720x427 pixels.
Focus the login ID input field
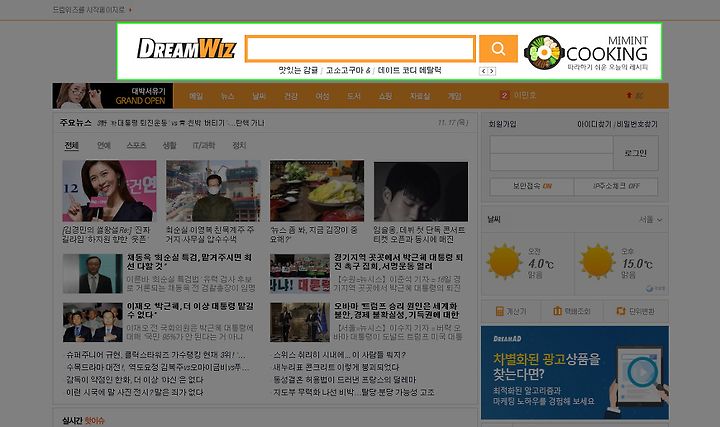coord(551,145)
